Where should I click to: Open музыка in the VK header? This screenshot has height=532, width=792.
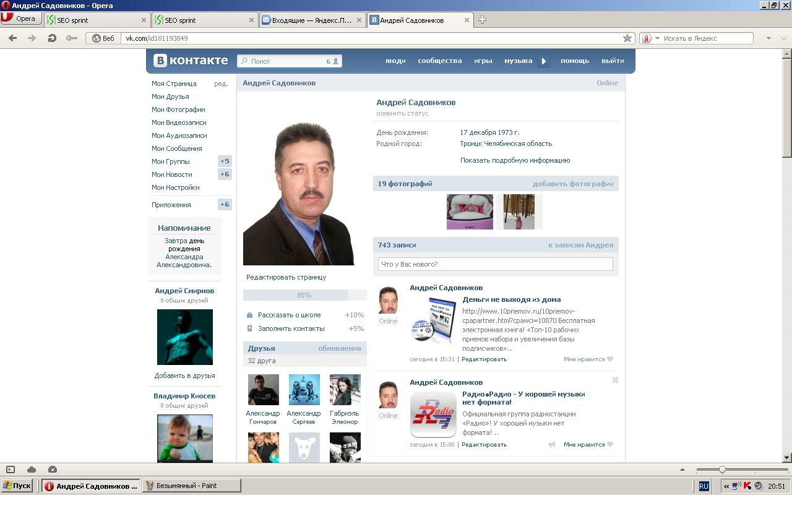519,61
